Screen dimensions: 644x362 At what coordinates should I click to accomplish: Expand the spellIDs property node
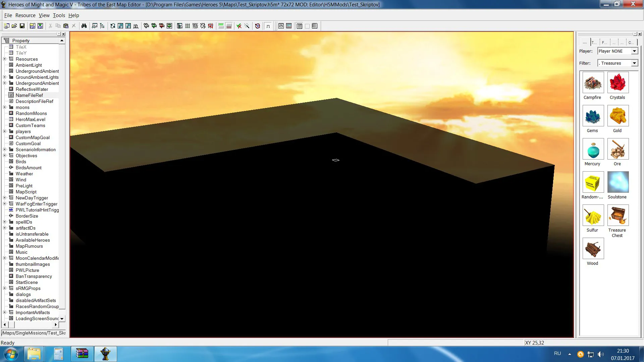pyautogui.click(x=5, y=222)
